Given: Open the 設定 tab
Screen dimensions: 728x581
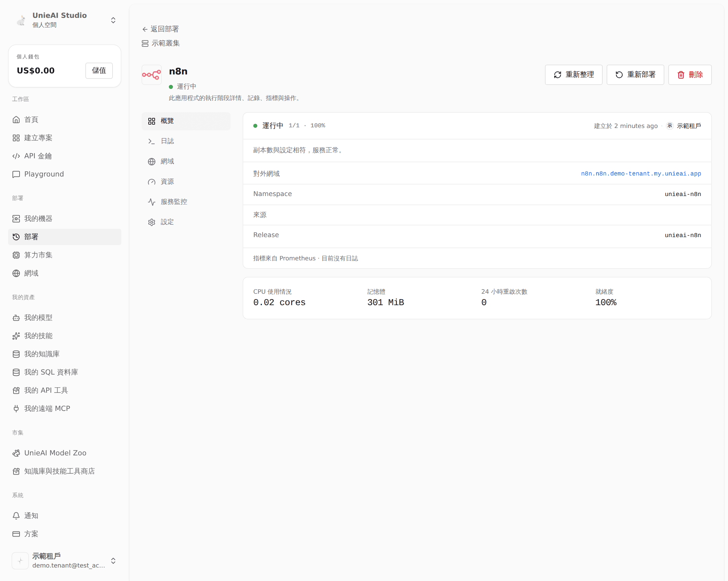Looking at the screenshot, I should (186, 222).
